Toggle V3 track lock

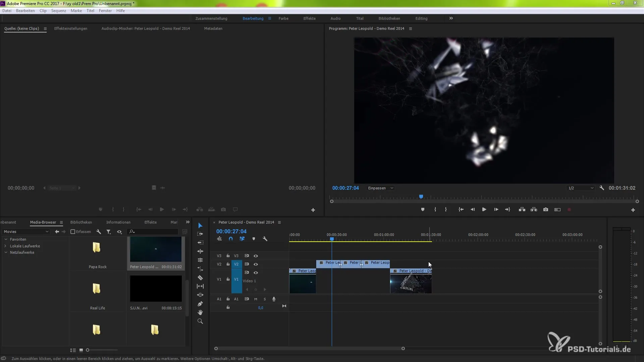tap(228, 256)
